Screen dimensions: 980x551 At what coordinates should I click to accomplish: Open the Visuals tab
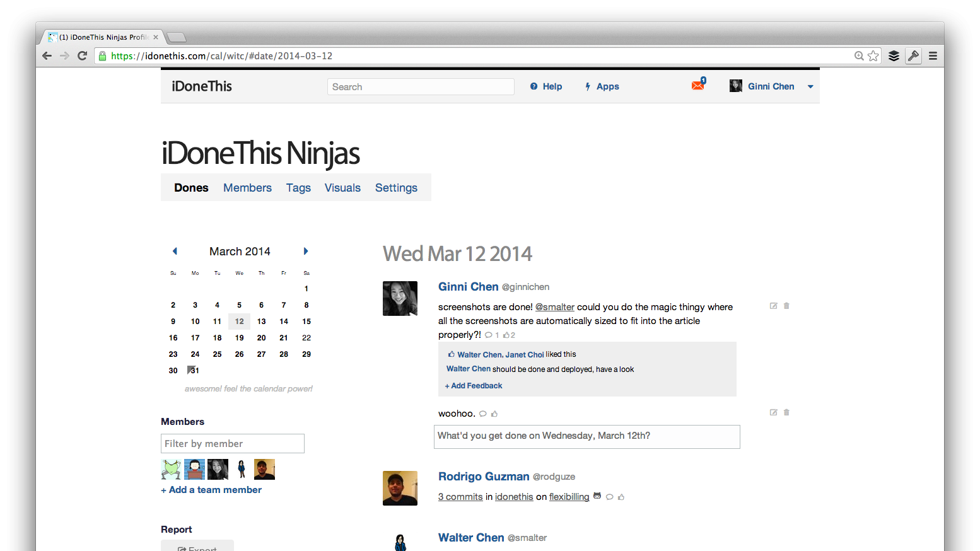coord(342,188)
